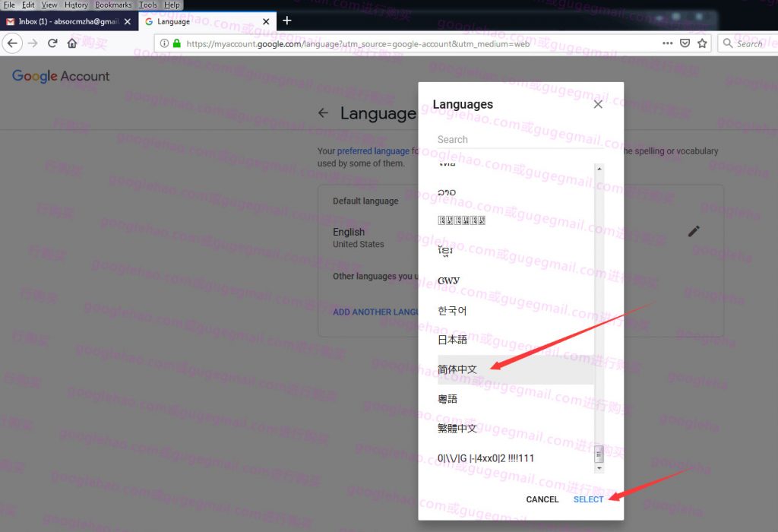778x532 pixels.
Task: Select the language shown as boxed placeholder glyphs
Action: pyautogui.click(x=516, y=221)
